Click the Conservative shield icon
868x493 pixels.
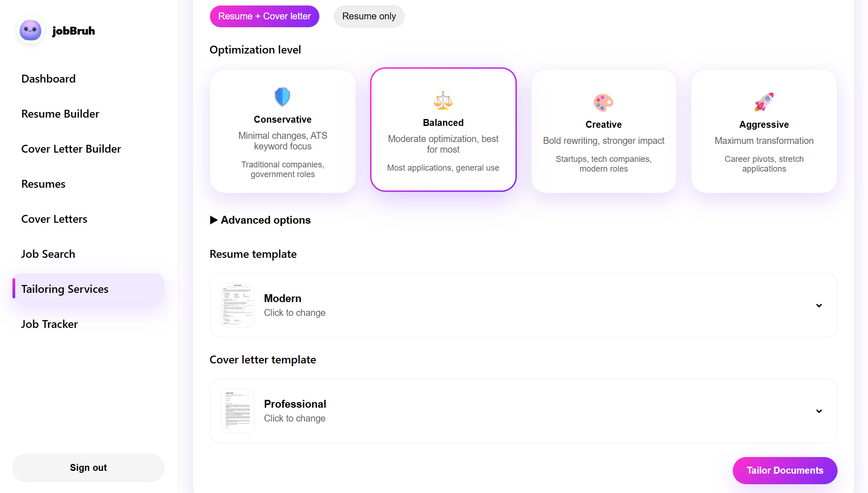(282, 97)
